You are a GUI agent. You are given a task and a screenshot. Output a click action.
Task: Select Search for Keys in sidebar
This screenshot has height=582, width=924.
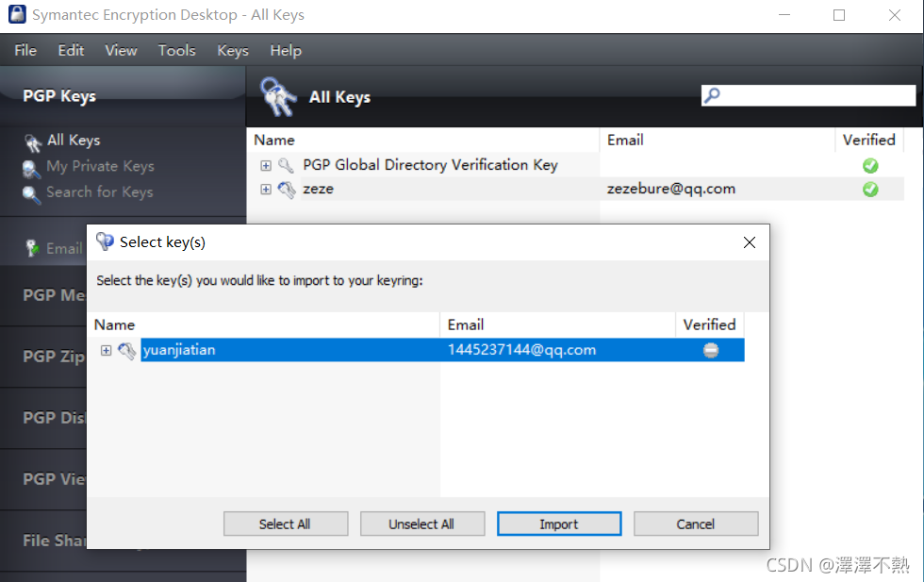click(x=100, y=192)
